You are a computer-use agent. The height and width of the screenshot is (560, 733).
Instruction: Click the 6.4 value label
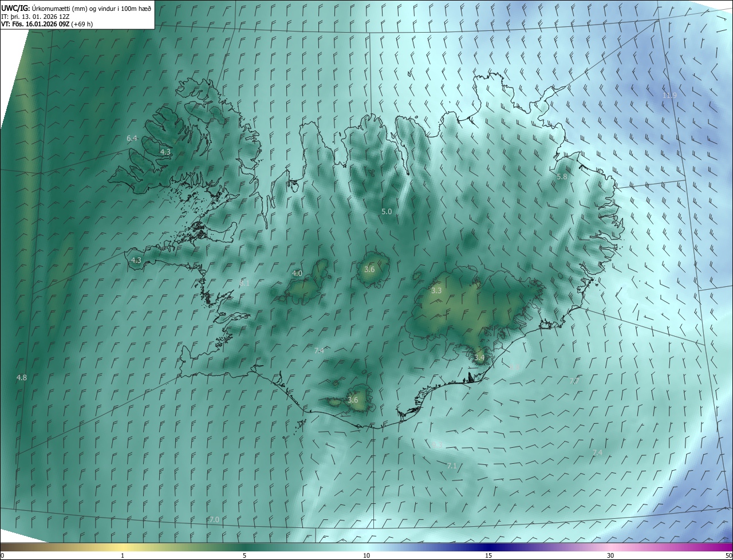[132, 138]
